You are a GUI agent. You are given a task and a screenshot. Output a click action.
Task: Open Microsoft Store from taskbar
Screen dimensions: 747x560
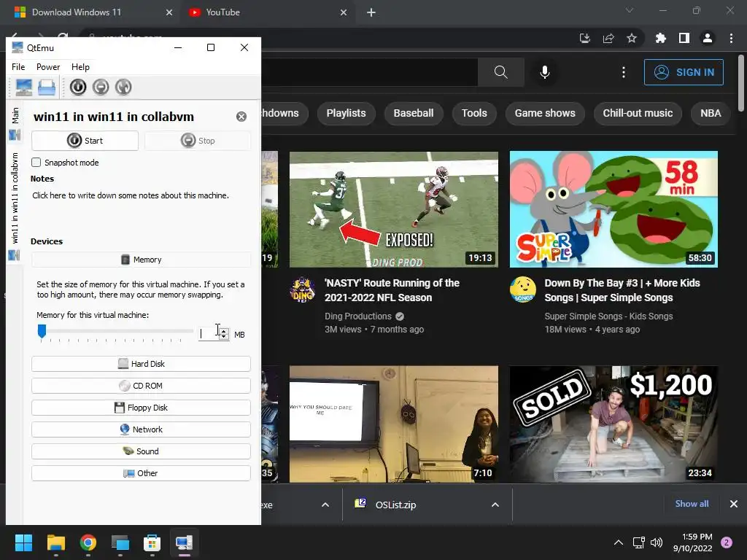(152, 542)
